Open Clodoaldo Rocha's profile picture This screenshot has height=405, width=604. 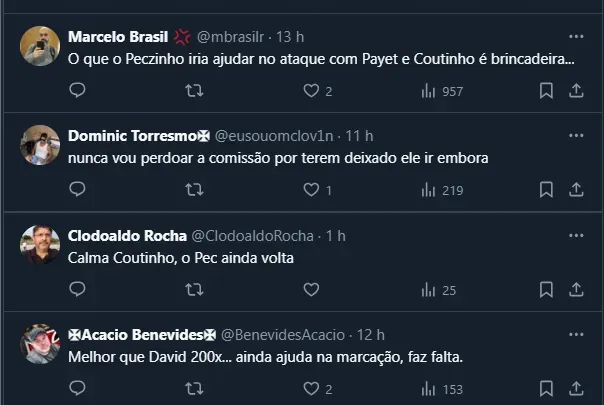[x=40, y=245]
